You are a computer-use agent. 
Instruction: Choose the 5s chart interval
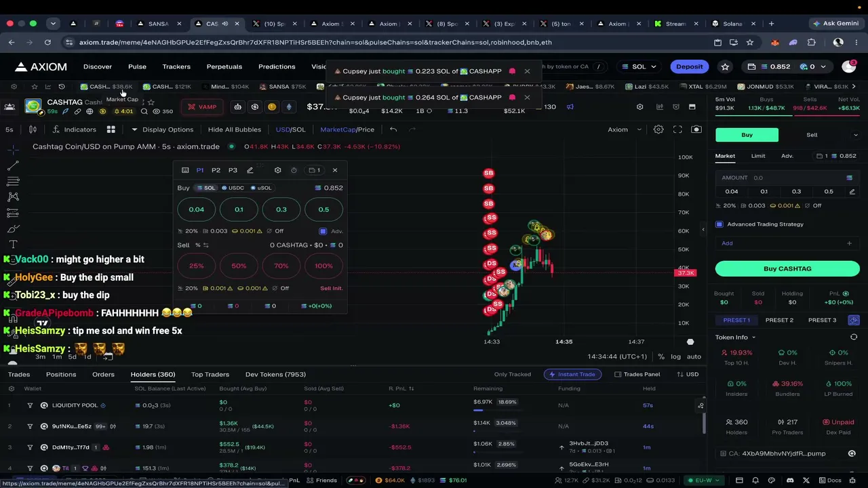[9, 129]
